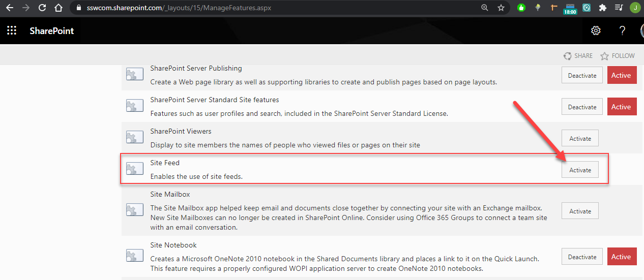Open the SharePoint settings gear

(x=596, y=30)
